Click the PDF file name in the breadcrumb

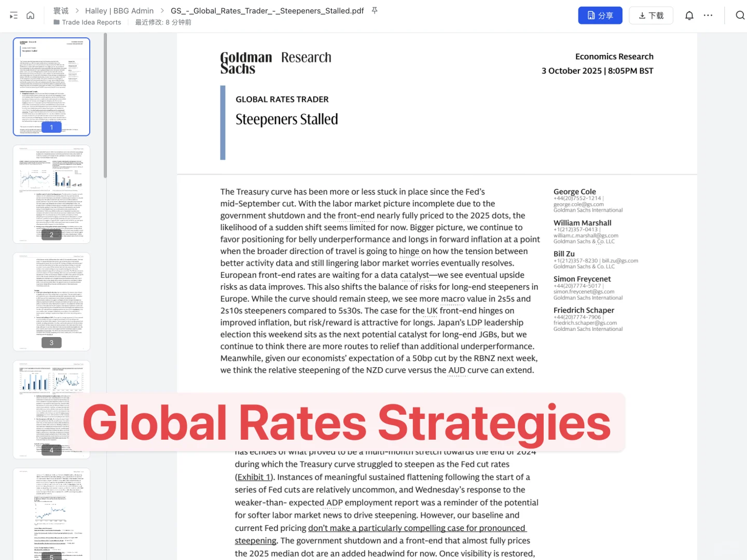tap(267, 10)
